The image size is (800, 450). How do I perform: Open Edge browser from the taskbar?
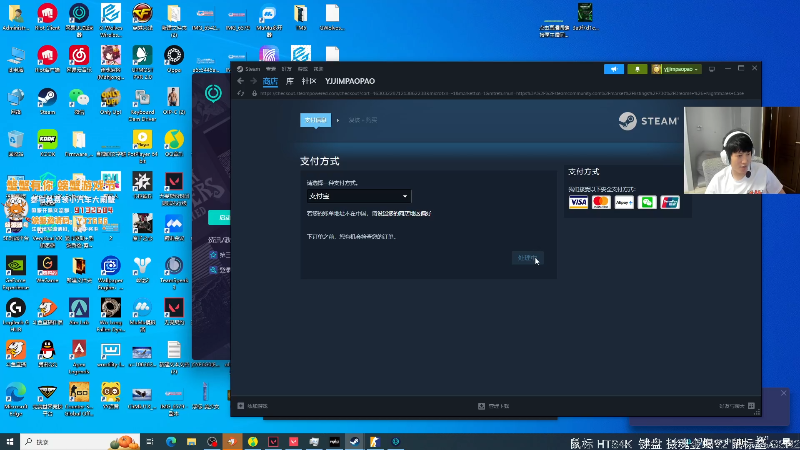171,441
